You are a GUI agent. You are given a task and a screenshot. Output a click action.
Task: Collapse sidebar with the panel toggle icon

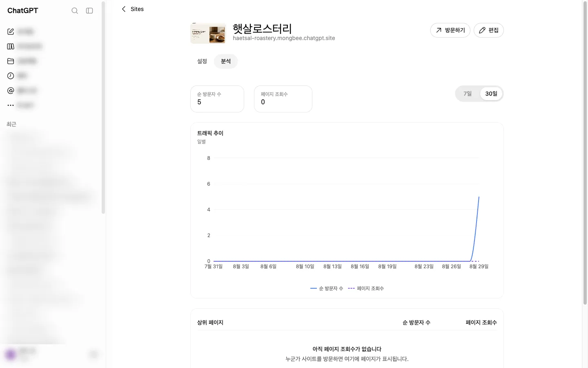pos(89,11)
